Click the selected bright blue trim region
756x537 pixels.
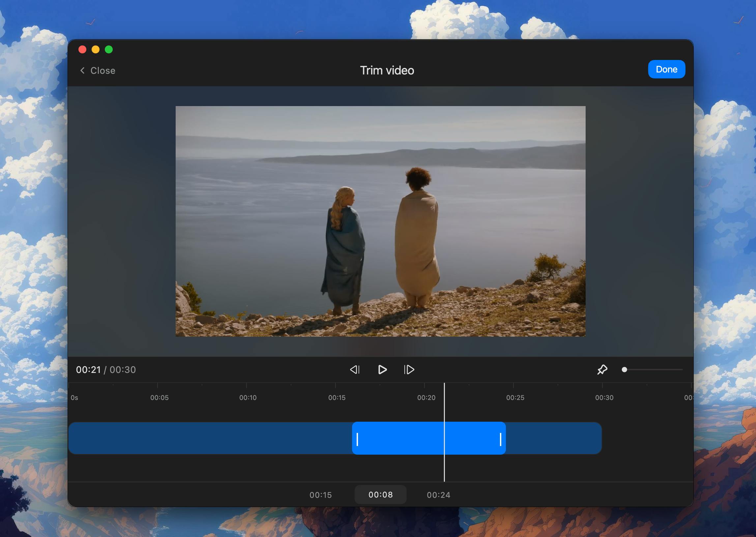pyautogui.click(x=429, y=438)
